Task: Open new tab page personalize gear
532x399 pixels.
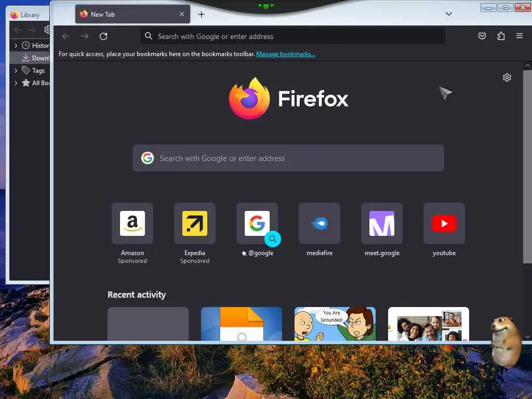Action: coord(507,77)
